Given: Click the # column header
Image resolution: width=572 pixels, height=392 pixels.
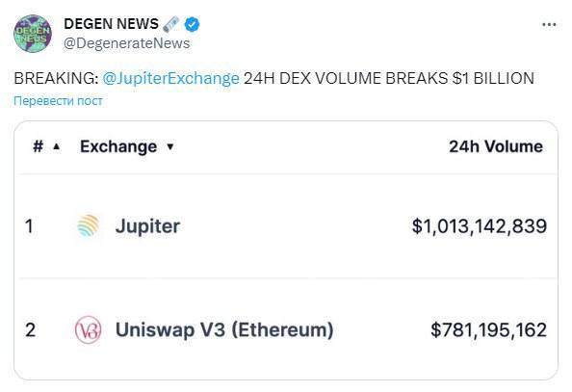Looking at the screenshot, I should [39, 146].
